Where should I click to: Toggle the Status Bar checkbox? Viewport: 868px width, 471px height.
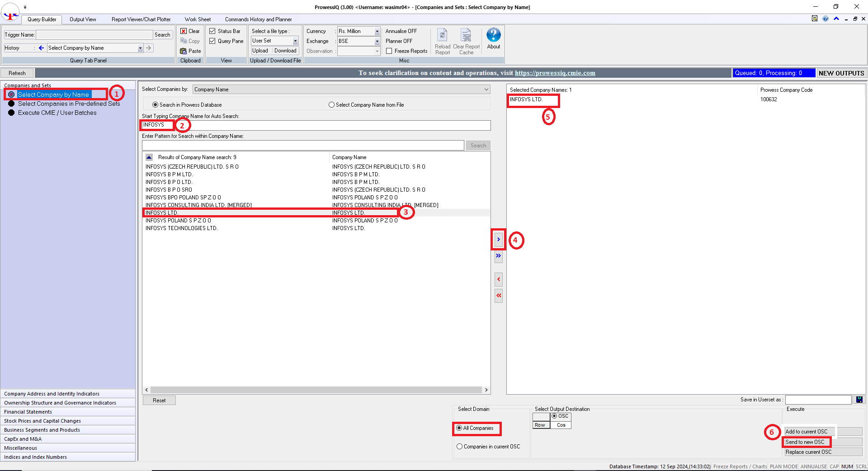click(x=212, y=31)
